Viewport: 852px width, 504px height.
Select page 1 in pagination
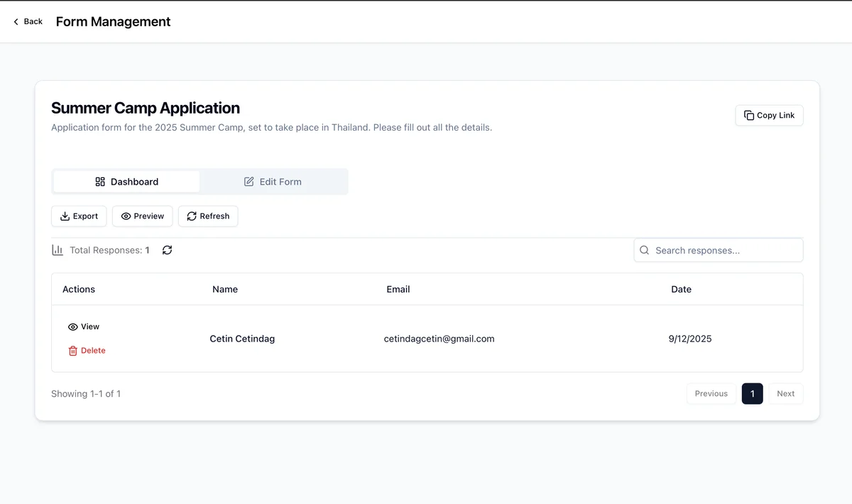[x=752, y=393]
